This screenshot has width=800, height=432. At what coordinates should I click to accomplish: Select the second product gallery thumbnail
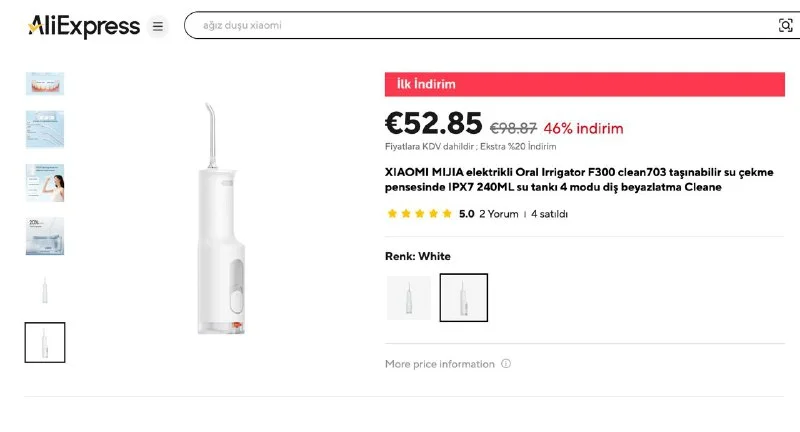click(45, 129)
